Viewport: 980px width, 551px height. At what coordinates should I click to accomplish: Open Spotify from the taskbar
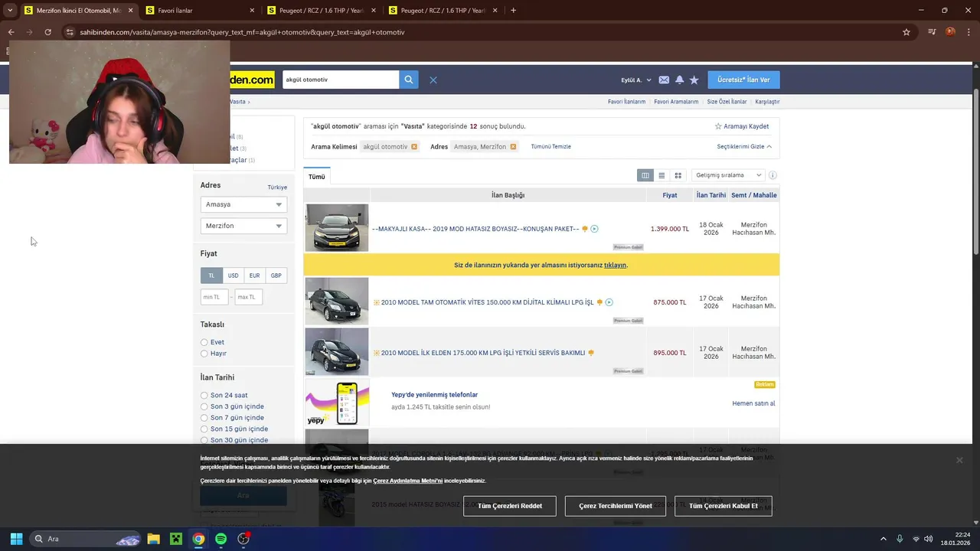click(220, 539)
